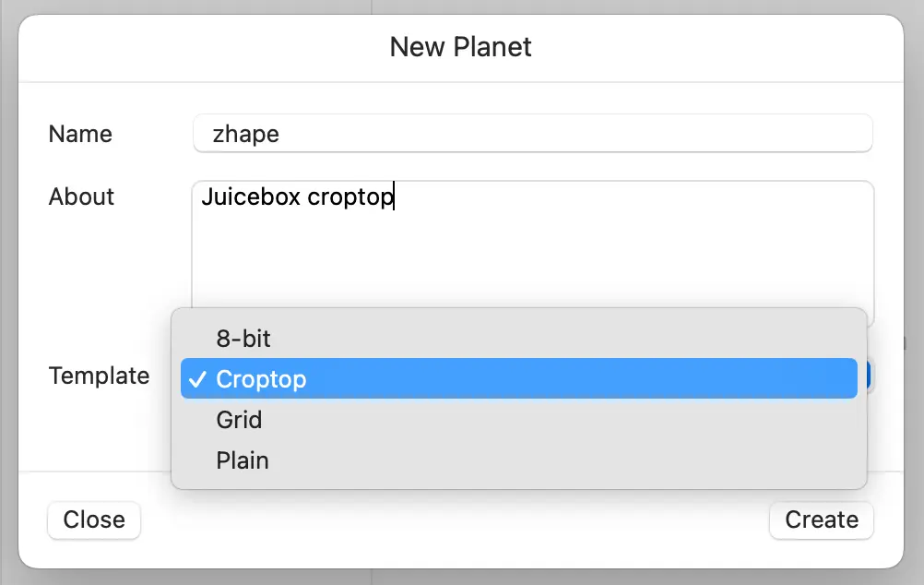
Task: Click the Juicebox croptop description text
Action: (295, 197)
